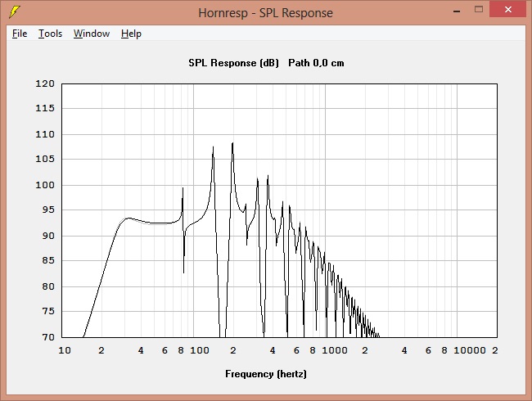Click the 90 dB y-axis label

coord(48,236)
